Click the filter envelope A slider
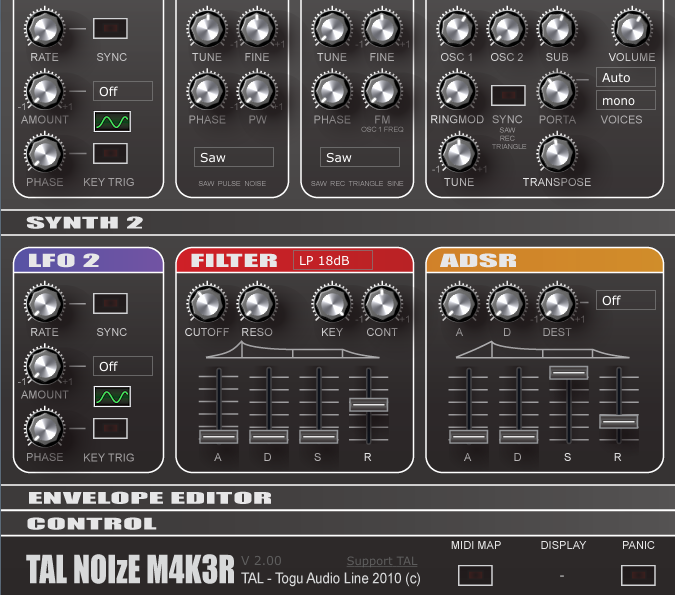This screenshot has width=675, height=595. (x=218, y=437)
